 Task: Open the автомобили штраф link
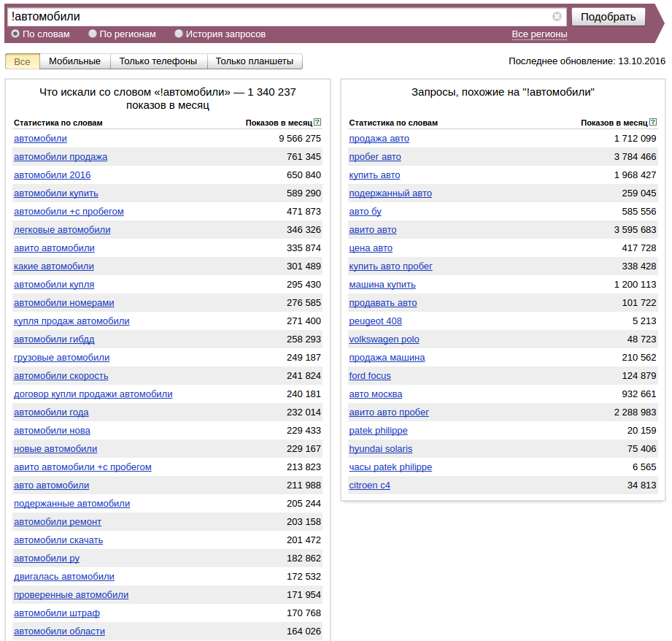point(57,613)
